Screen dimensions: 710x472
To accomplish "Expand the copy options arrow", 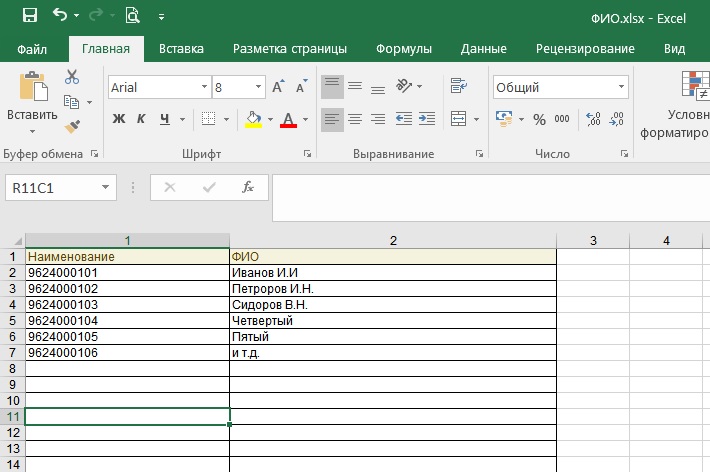I will 90,102.
